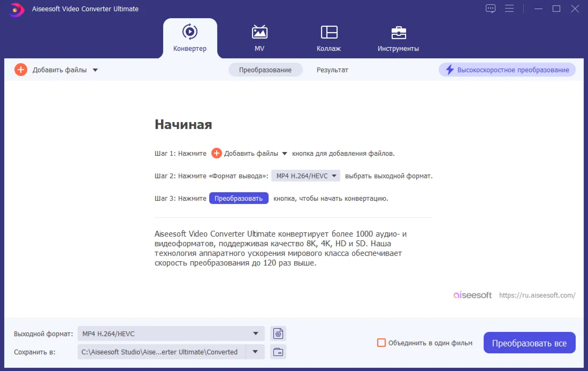Click the 'Преобразовать' button in Step 3
Image resolution: width=588 pixels, height=371 pixels.
[x=239, y=198]
